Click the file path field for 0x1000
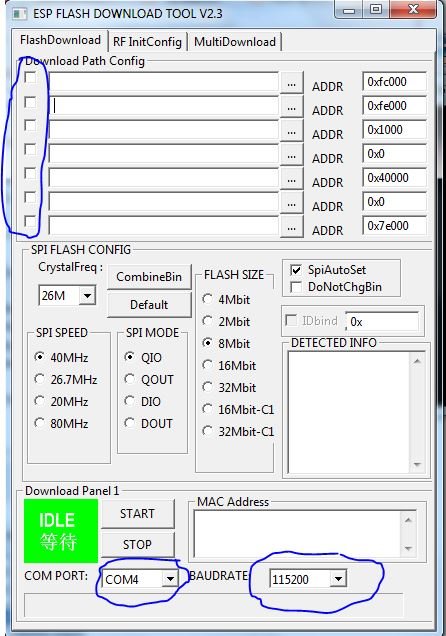Viewport: 446px width, 636px height. (163, 130)
